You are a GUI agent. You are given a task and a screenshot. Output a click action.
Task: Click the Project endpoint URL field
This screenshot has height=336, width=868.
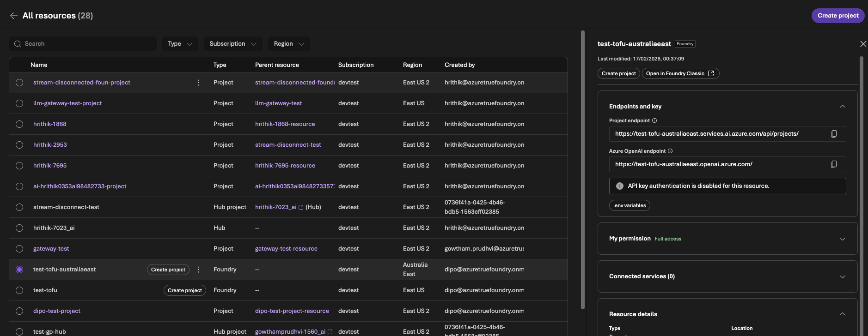727,134
